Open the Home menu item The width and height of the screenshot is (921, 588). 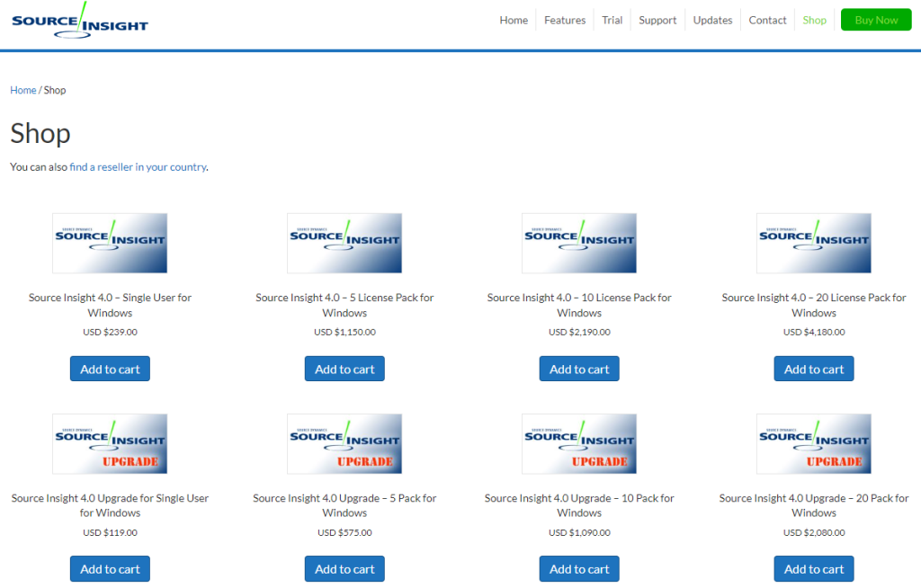coord(514,20)
